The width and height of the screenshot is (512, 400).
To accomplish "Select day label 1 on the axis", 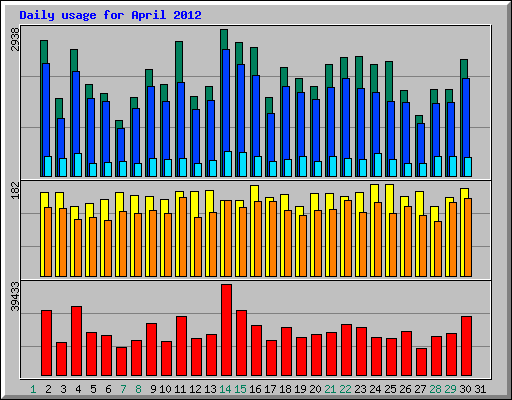I will click(x=33, y=389).
